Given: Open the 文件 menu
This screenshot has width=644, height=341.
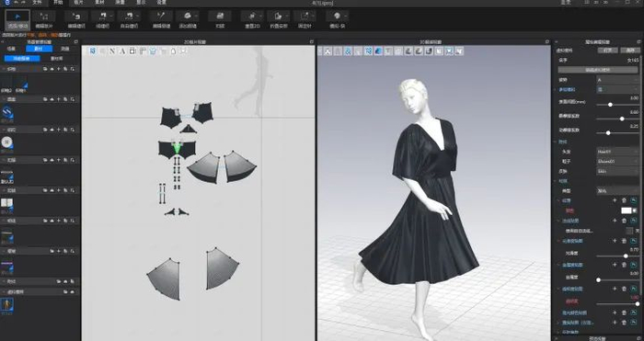Looking at the screenshot, I should pos(37,3).
